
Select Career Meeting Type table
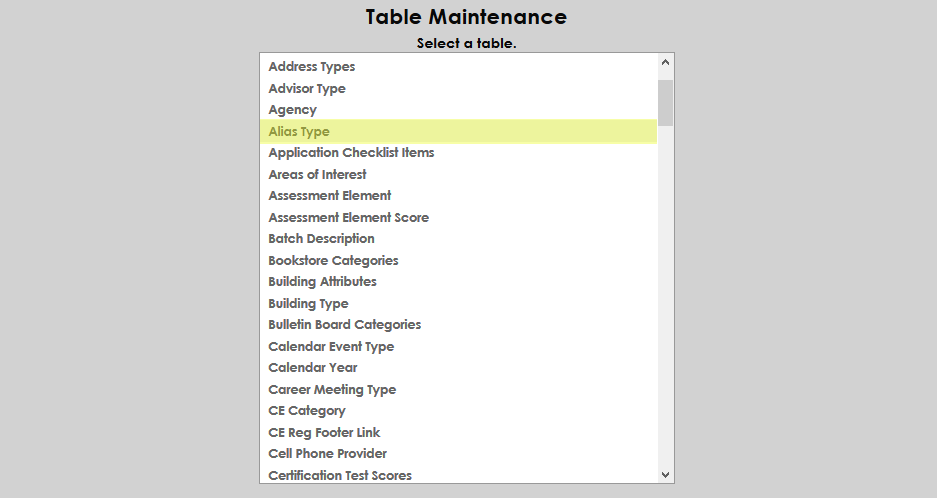332,389
